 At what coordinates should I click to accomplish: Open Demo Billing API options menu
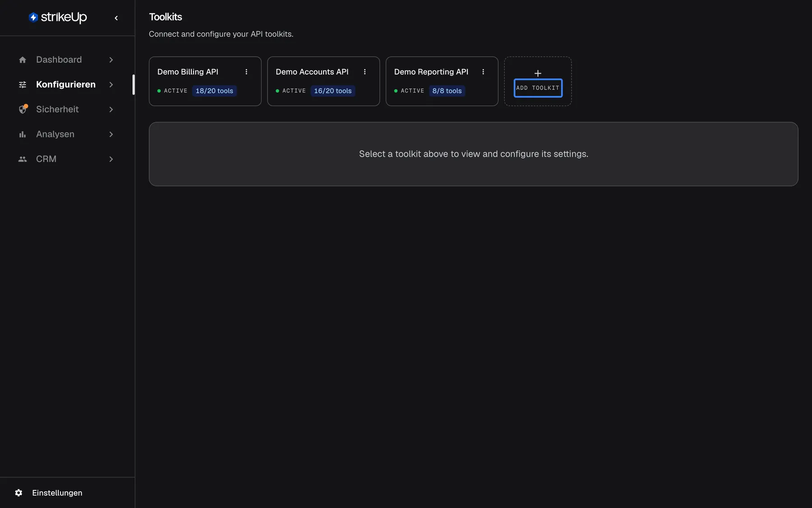[x=246, y=72]
